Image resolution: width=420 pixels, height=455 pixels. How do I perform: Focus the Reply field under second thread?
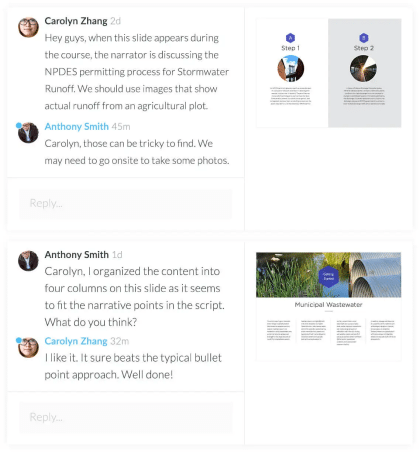pyautogui.click(x=126, y=417)
